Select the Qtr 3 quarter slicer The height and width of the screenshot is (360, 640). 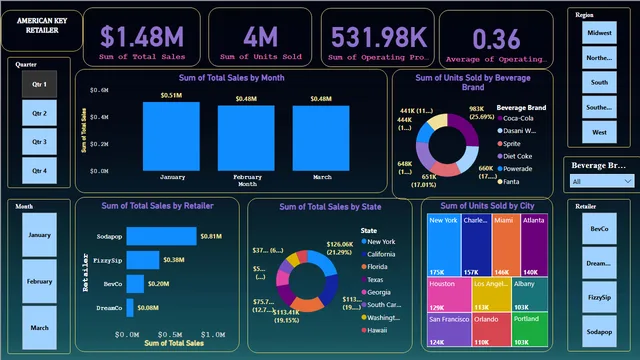[39, 142]
